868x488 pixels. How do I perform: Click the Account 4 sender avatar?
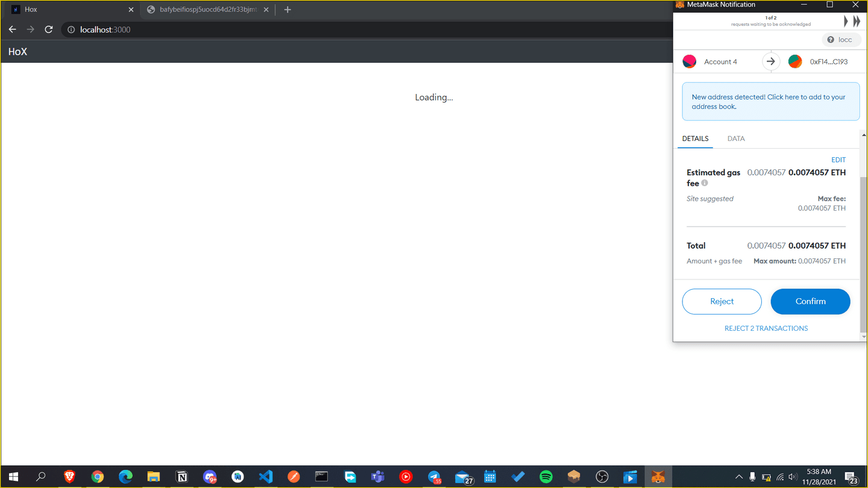[x=690, y=61]
